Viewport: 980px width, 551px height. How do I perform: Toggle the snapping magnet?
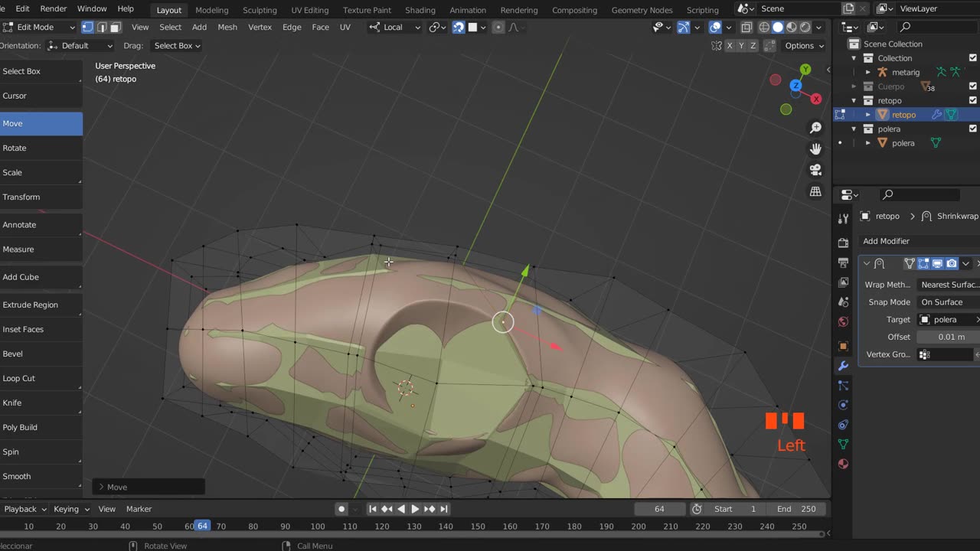click(458, 27)
